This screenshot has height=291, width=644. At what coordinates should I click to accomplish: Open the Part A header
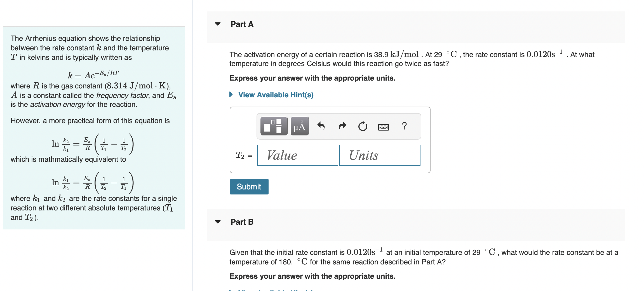242,24
